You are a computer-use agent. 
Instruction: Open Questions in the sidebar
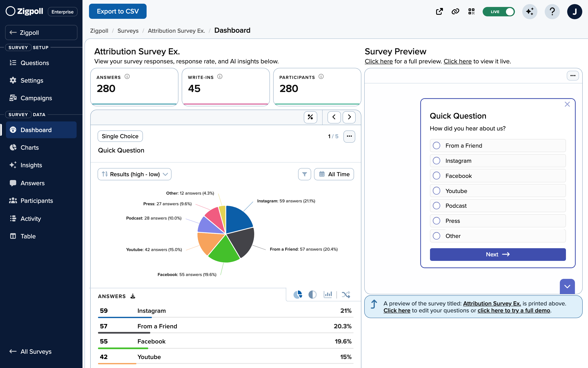pyautogui.click(x=41, y=63)
